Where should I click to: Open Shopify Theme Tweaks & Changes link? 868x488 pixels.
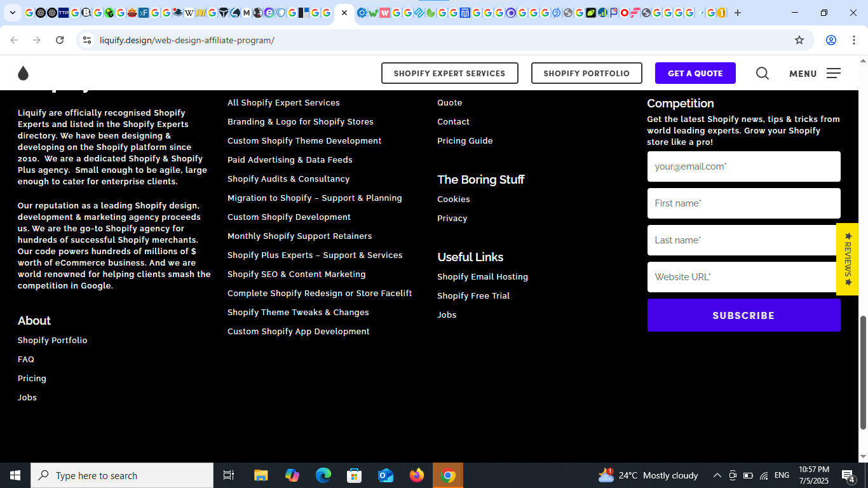[298, 313]
